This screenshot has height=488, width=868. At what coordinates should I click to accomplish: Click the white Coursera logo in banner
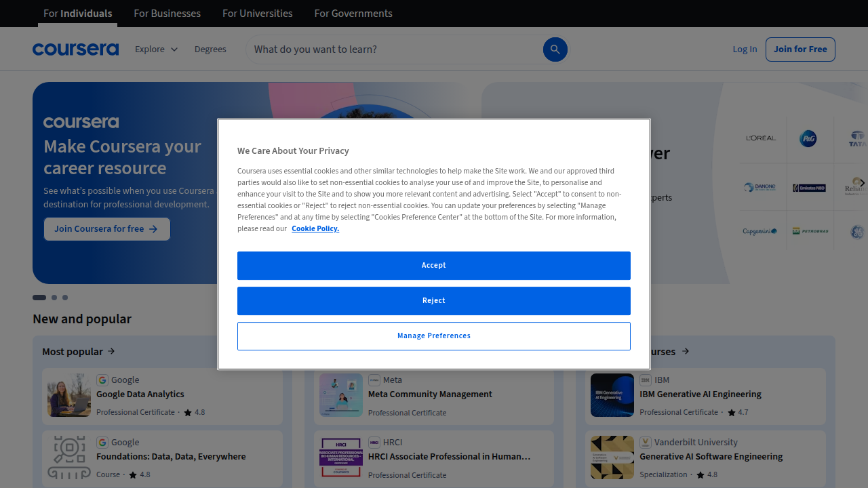coord(81,122)
